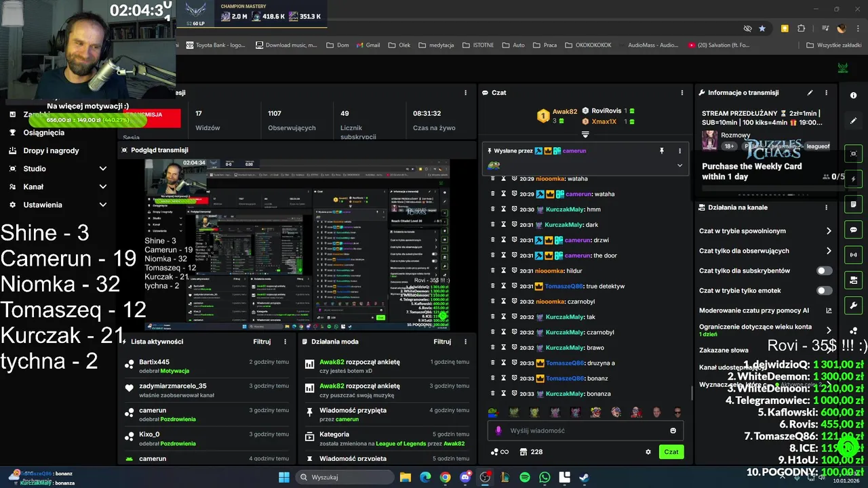
Task: Open camerun's name in the pinned message
Action: point(574,150)
